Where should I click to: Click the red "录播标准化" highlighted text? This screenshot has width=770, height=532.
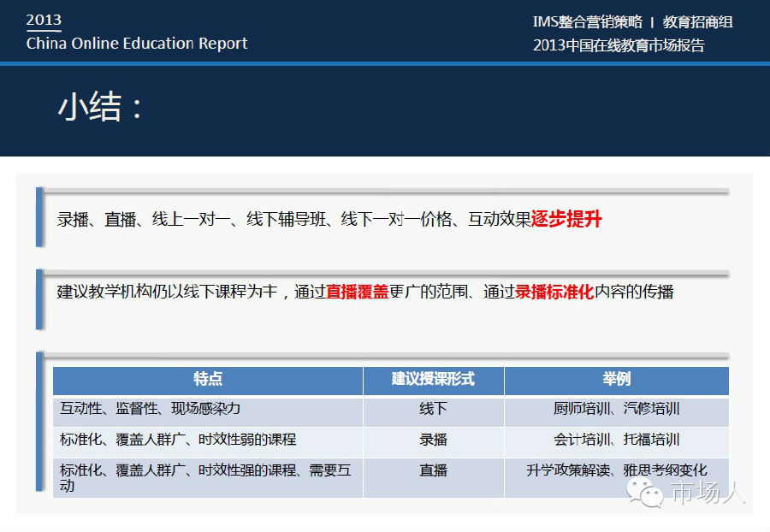tap(554, 292)
